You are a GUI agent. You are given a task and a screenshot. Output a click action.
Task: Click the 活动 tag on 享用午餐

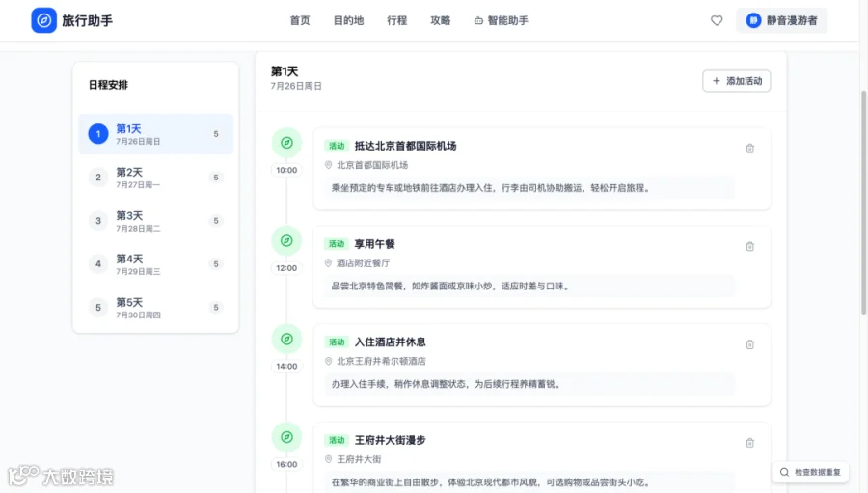(337, 244)
